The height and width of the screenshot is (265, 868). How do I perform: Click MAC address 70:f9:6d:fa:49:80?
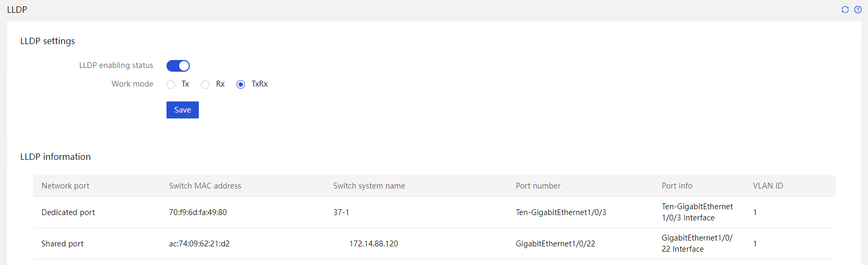point(198,212)
